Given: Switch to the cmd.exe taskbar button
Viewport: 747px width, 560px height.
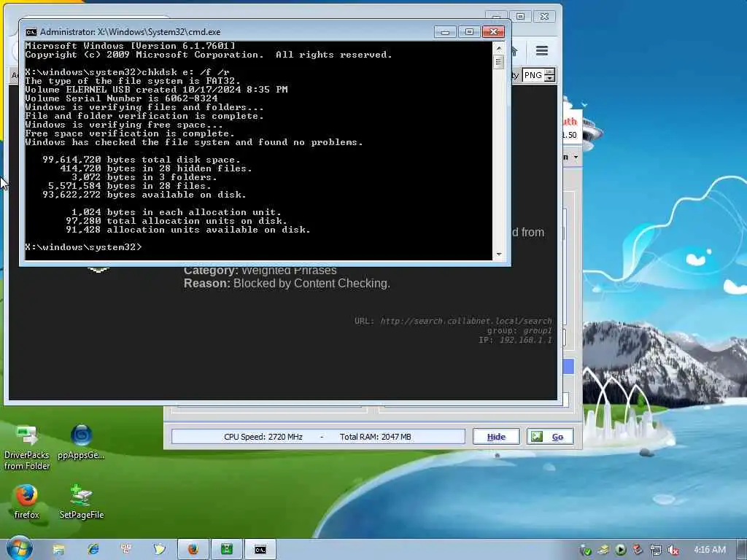Looking at the screenshot, I should 260,550.
